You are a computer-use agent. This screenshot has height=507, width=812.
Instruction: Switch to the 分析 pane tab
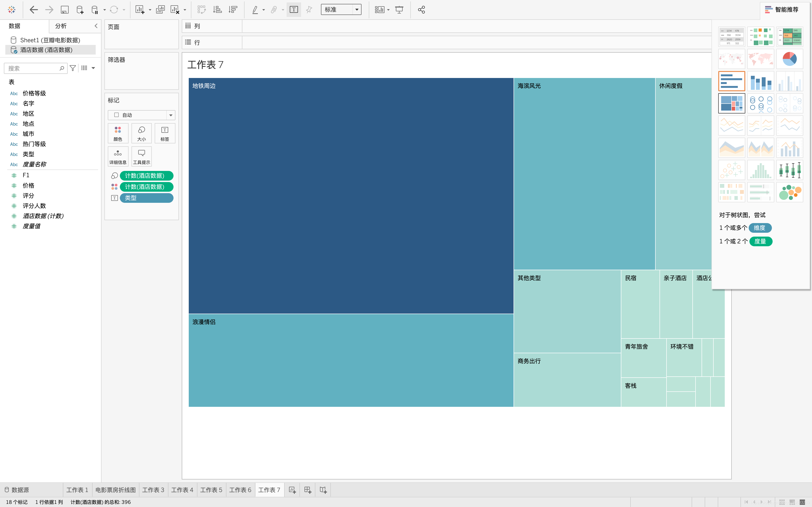61,26
